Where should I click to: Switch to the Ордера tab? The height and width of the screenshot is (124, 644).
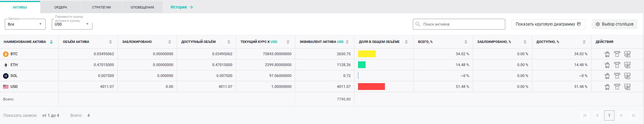pyautogui.click(x=61, y=7)
